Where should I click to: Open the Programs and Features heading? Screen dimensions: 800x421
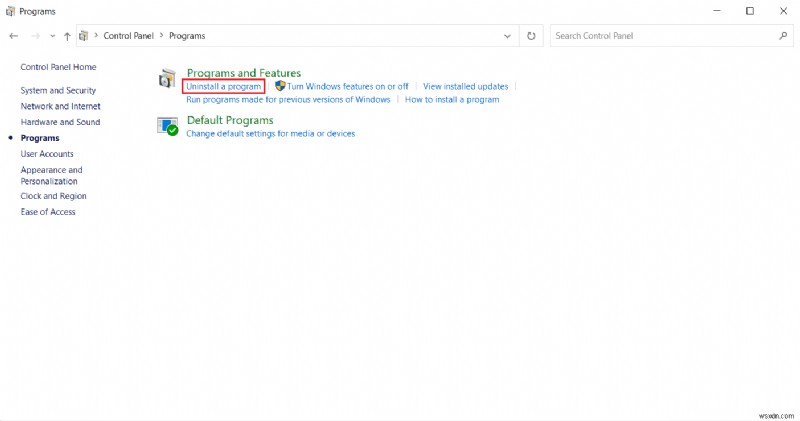coord(244,73)
